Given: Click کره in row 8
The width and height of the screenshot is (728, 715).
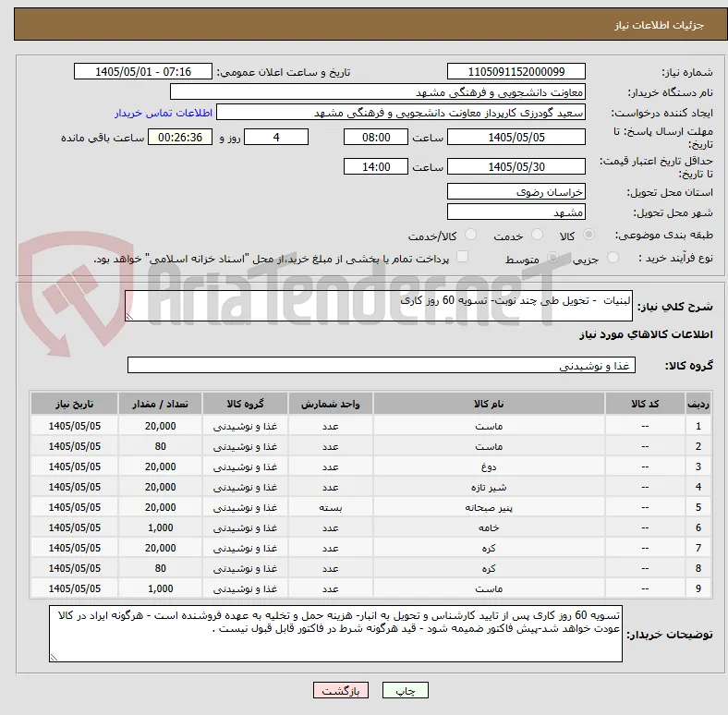Looking at the screenshot, I should (489, 568).
